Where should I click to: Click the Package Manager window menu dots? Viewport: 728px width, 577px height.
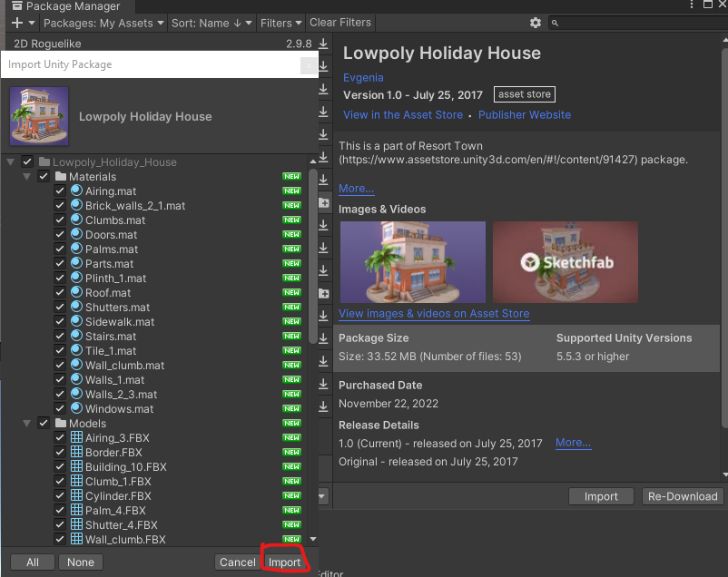click(692, 5)
